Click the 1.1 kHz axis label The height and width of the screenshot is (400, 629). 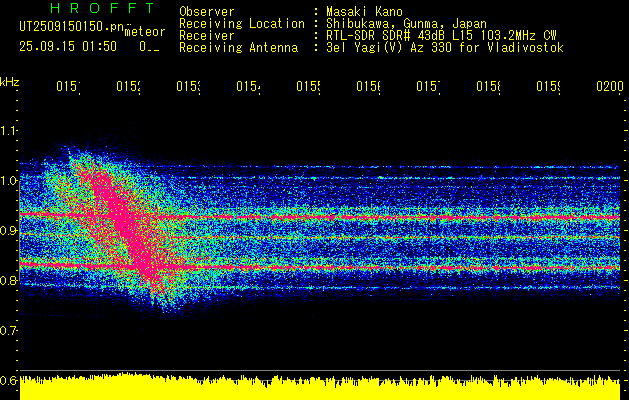click(8, 130)
